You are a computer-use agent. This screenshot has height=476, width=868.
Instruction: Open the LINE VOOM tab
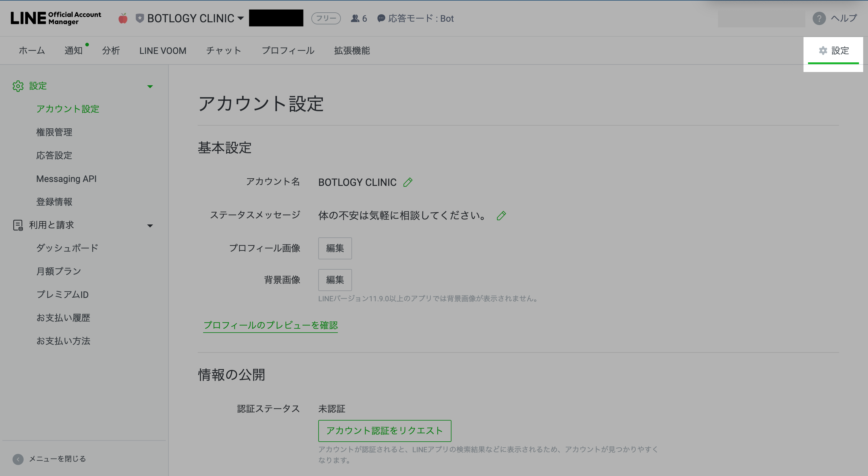tap(163, 51)
